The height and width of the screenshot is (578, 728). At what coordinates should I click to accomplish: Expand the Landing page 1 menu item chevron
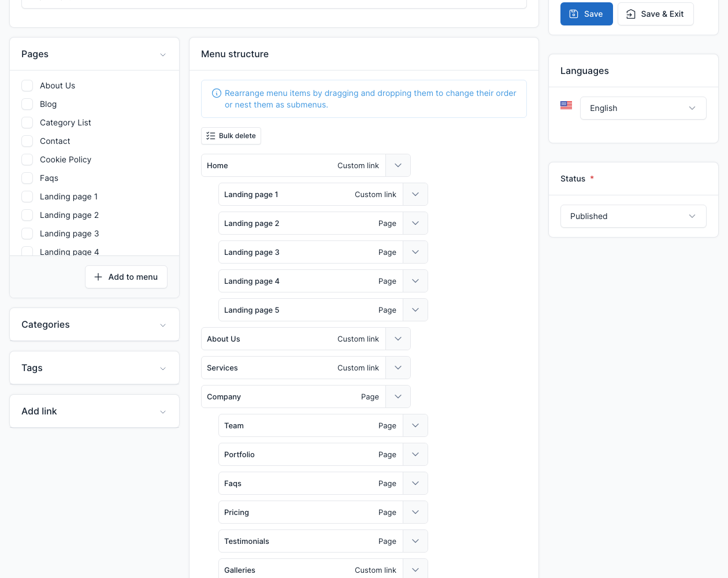click(x=415, y=194)
